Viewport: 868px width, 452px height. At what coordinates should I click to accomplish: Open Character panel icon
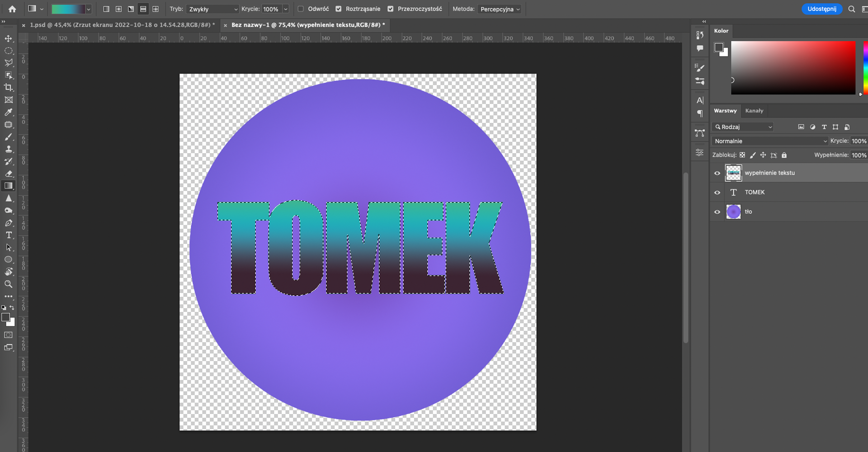(700, 100)
